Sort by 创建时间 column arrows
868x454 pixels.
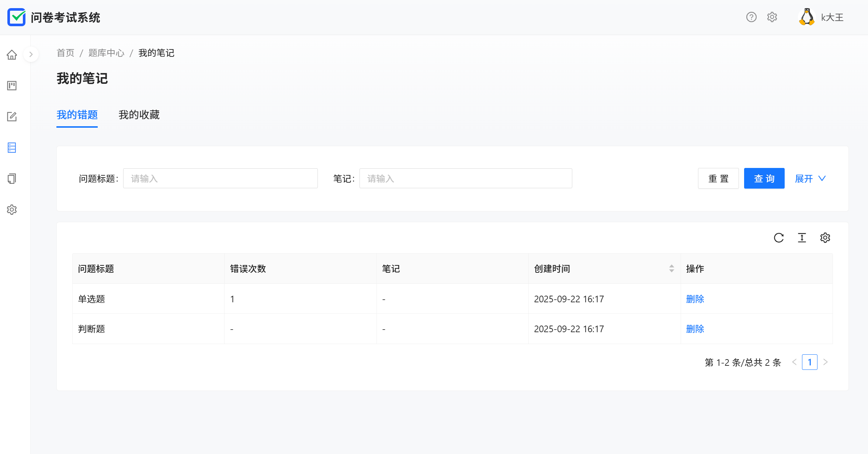point(671,269)
